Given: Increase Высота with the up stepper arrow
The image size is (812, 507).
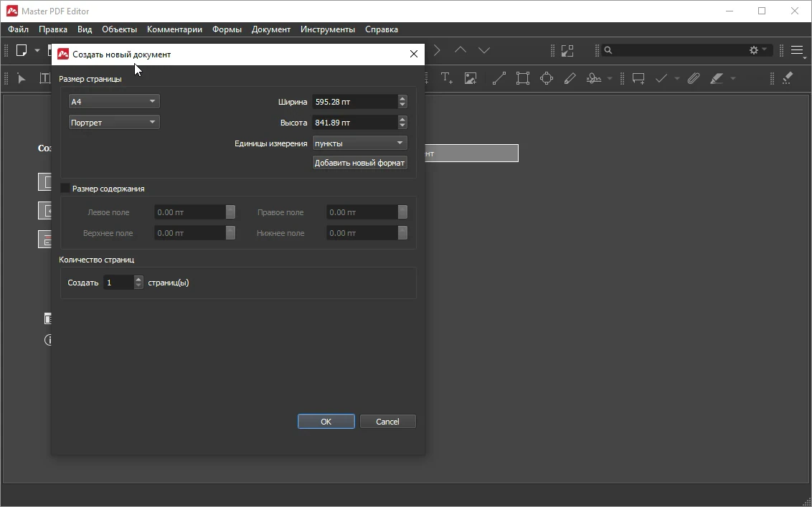Looking at the screenshot, I should coord(402,119).
